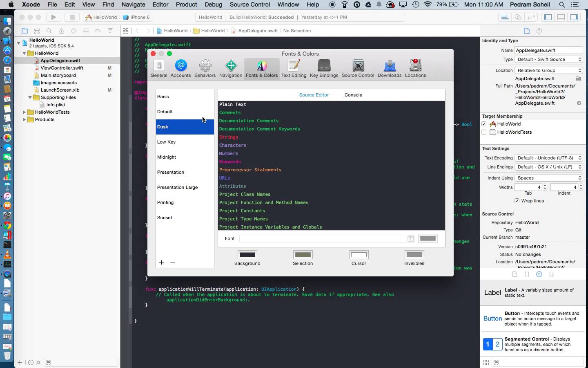
Task: Select the Assistant editor button
Action: [518, 17]
